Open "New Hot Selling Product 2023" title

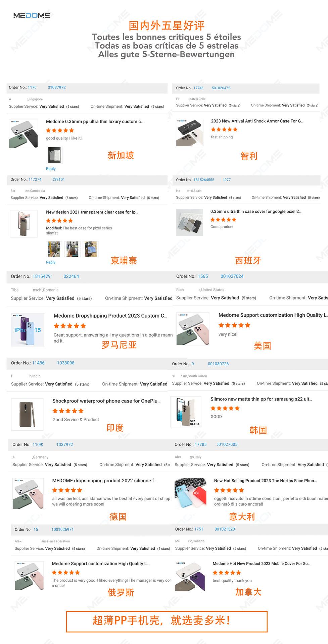[265, 481]
